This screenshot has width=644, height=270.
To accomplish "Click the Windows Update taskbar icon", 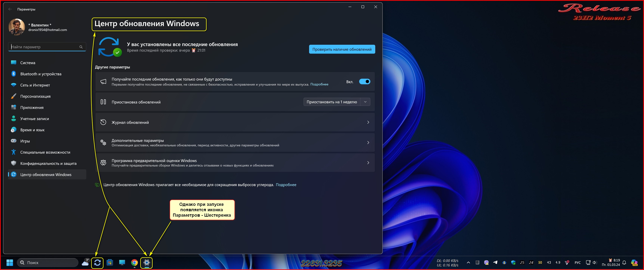I will click(97, 263).
